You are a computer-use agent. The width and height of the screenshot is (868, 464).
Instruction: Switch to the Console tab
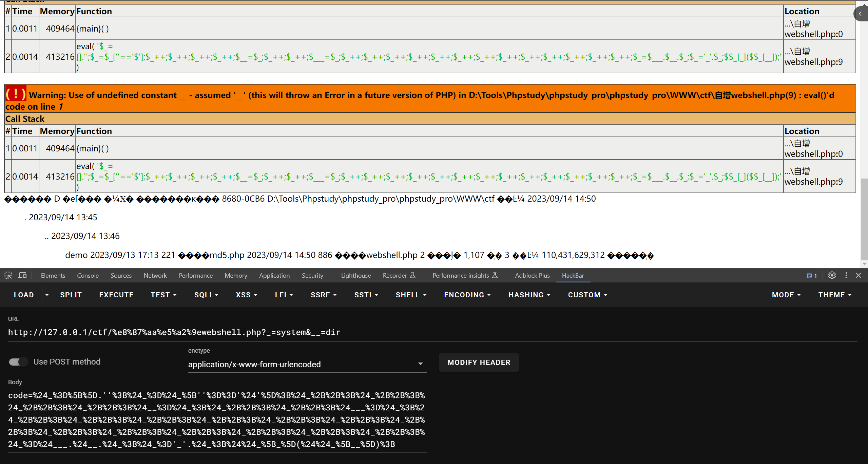pyautogui.click(x=88, y=276)
